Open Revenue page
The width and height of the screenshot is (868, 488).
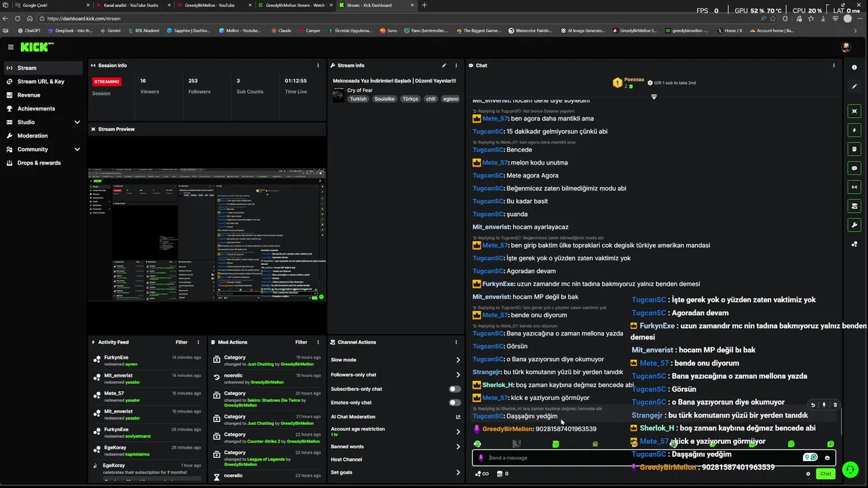(43, 95)
